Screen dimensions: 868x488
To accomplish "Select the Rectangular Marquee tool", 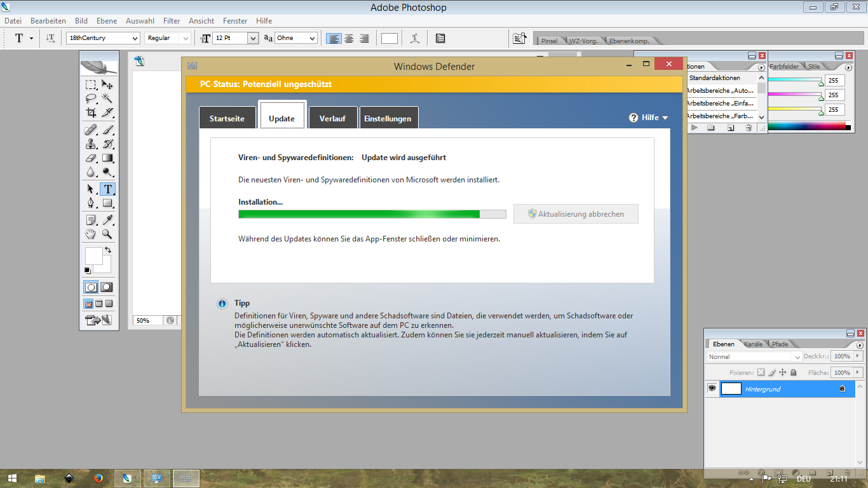I will click(x=91, y=85).
